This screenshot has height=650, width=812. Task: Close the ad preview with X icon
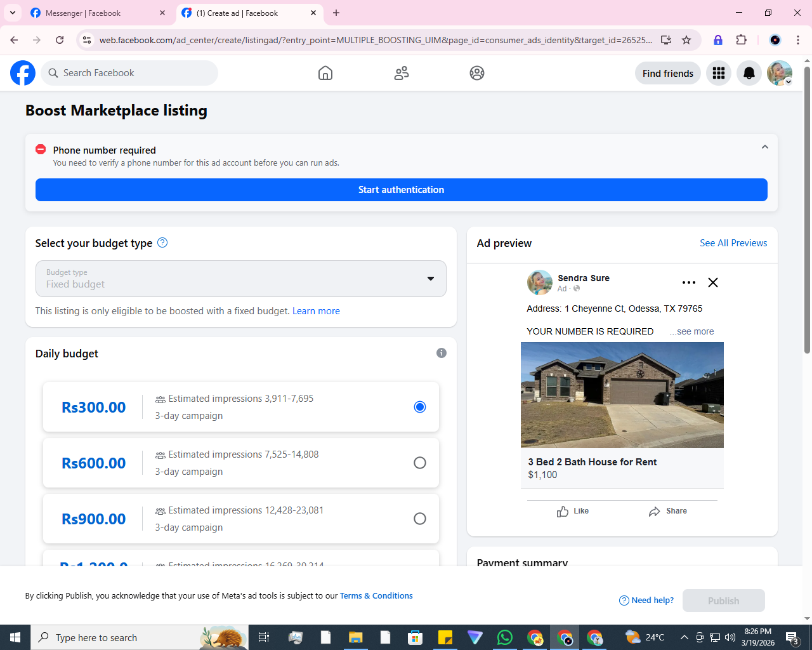[713, 282]
